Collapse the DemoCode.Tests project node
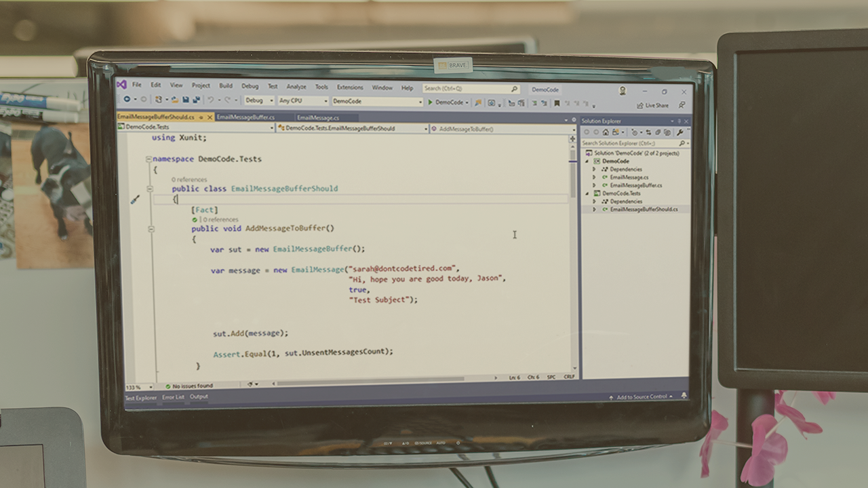Screen dimensions: 868x488 click(587, 193)
